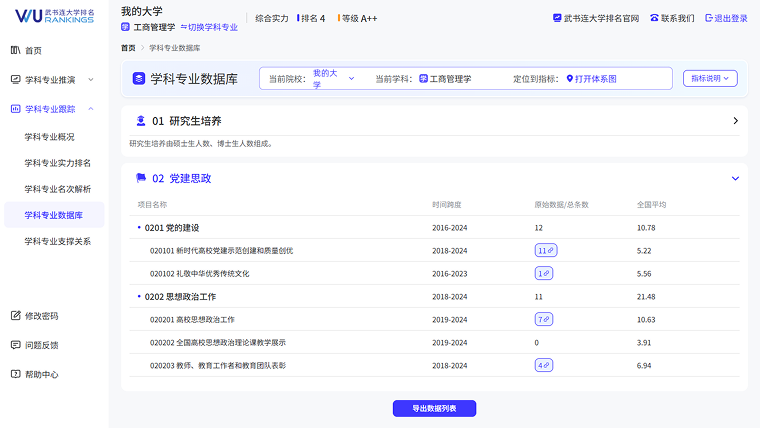Click 首页 in the breadcrumb

click(128, 48)
